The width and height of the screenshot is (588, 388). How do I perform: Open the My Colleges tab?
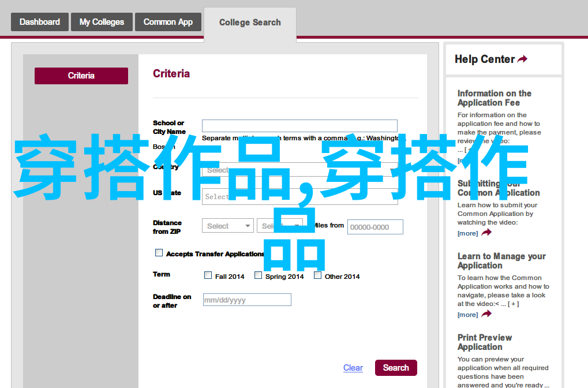click(x=102, y=22)
